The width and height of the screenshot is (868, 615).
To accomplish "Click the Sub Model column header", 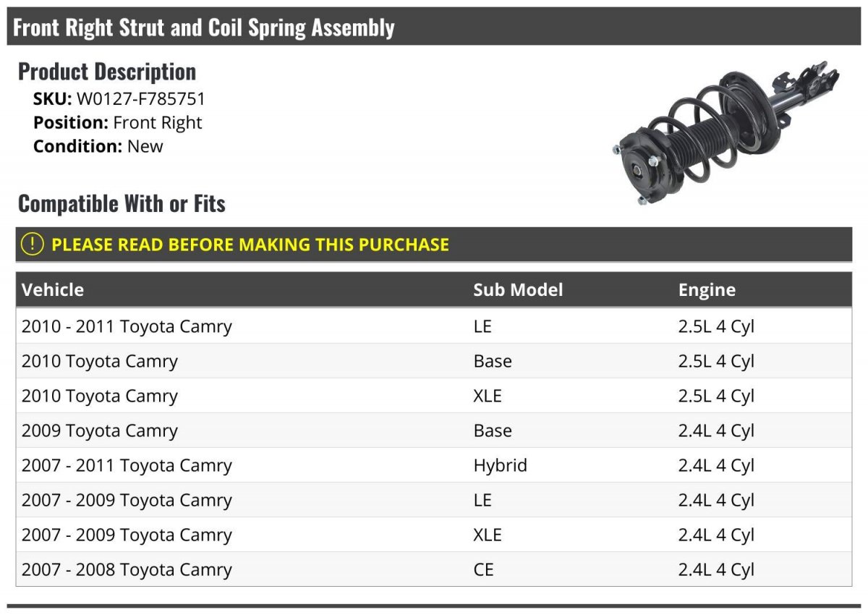I will pos(517,290).
